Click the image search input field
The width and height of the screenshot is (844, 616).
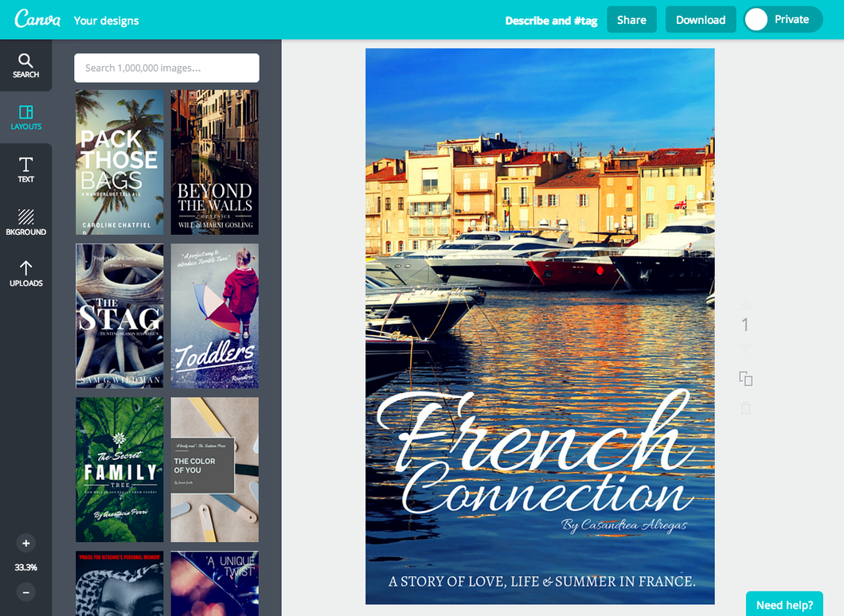166,68
